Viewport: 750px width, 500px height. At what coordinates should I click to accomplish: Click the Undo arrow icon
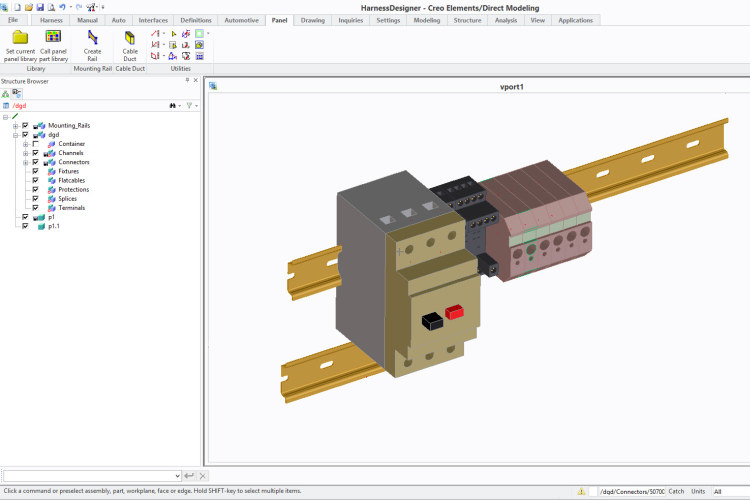pos(63,7)
